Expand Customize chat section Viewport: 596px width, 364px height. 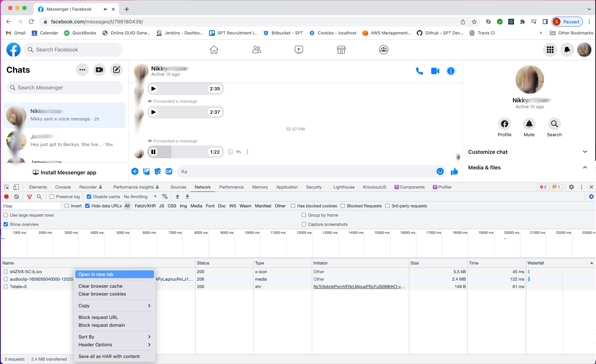527,152
